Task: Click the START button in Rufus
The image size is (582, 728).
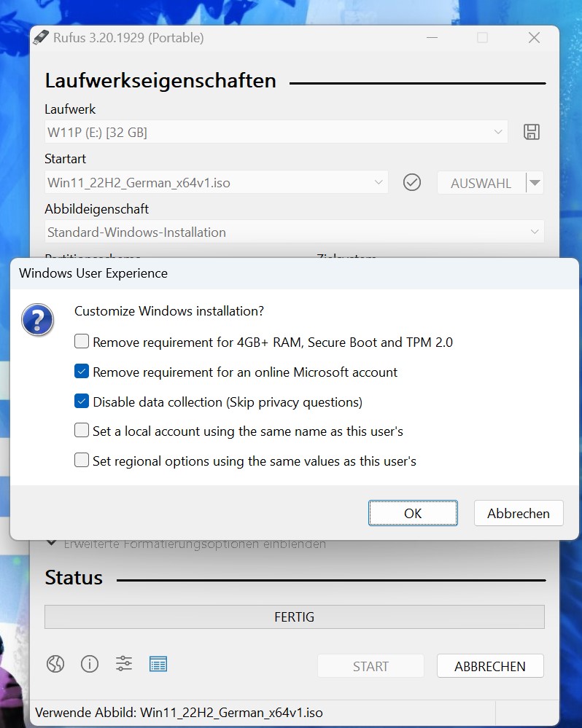Action: click(x=370, y=666)
